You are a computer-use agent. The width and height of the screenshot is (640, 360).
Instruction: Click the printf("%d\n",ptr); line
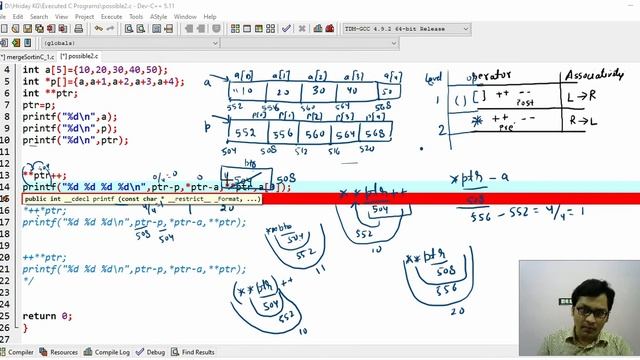(76, 140)
